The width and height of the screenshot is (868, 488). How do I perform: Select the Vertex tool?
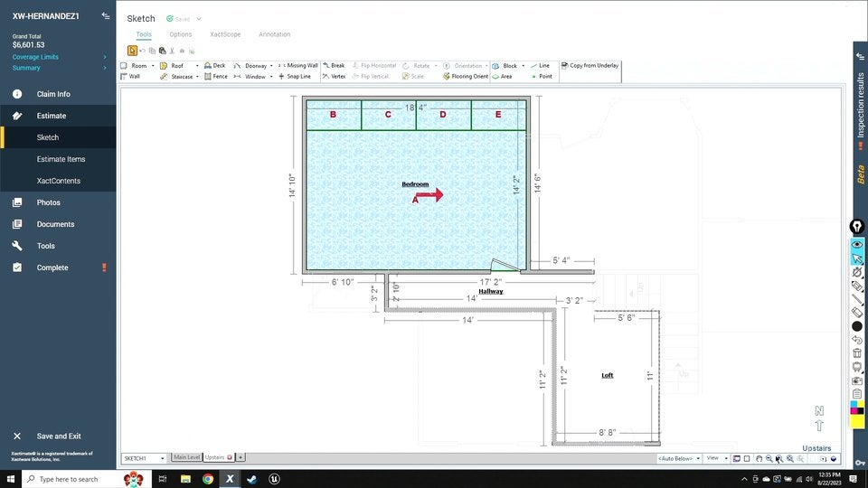click(334, 77)
